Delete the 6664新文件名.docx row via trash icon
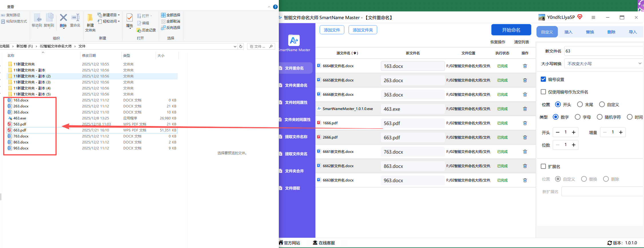Image resolution: width=644 pixels, height=248 pixels. (525, 66)
